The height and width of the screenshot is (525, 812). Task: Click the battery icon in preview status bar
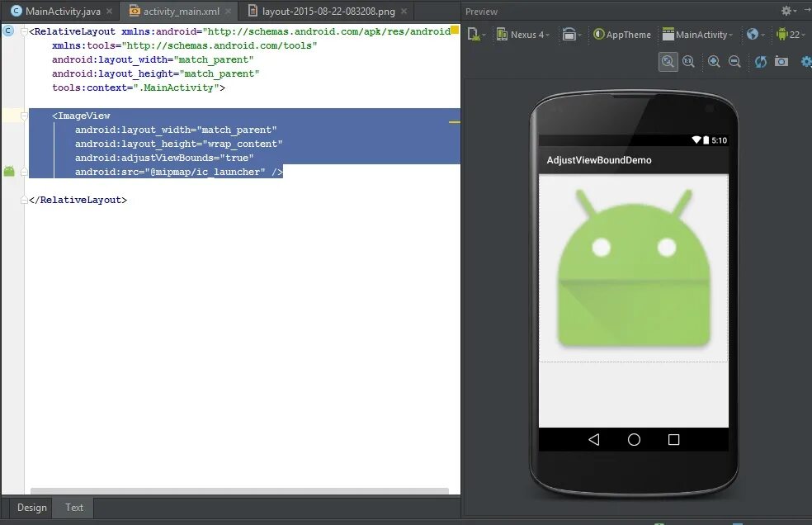tap(706, 140)
